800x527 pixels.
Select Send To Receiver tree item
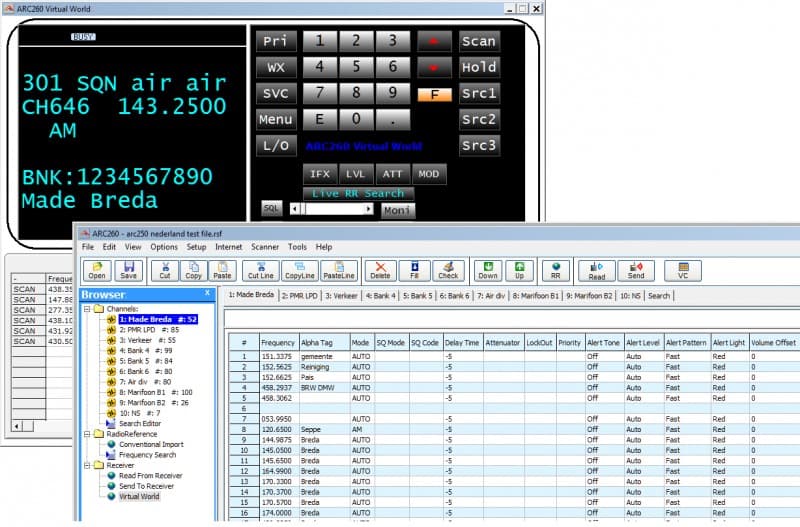pos(146,486)
